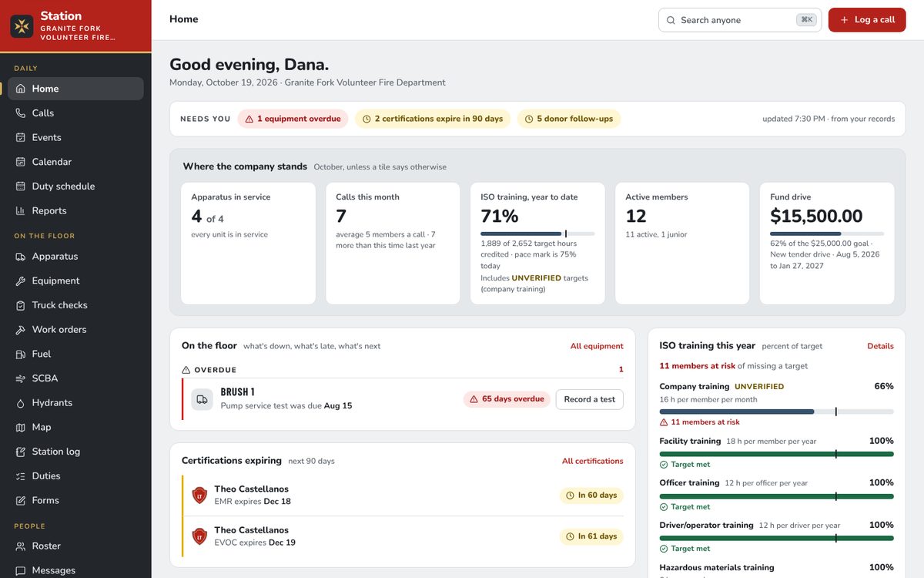Open the Calls this month tile

coord(393,244)
